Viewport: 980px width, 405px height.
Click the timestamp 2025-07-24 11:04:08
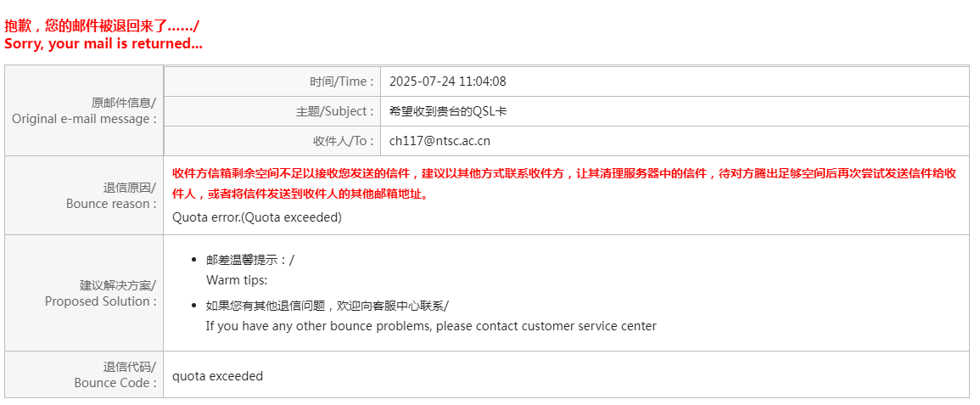click(x=447, y=82)
